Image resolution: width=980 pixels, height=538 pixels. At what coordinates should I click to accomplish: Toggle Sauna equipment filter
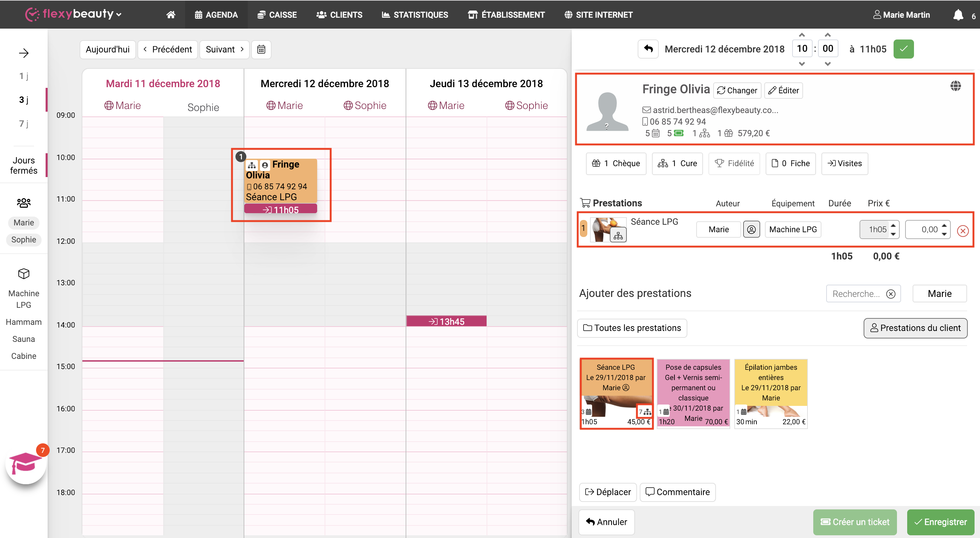point(23,339)
